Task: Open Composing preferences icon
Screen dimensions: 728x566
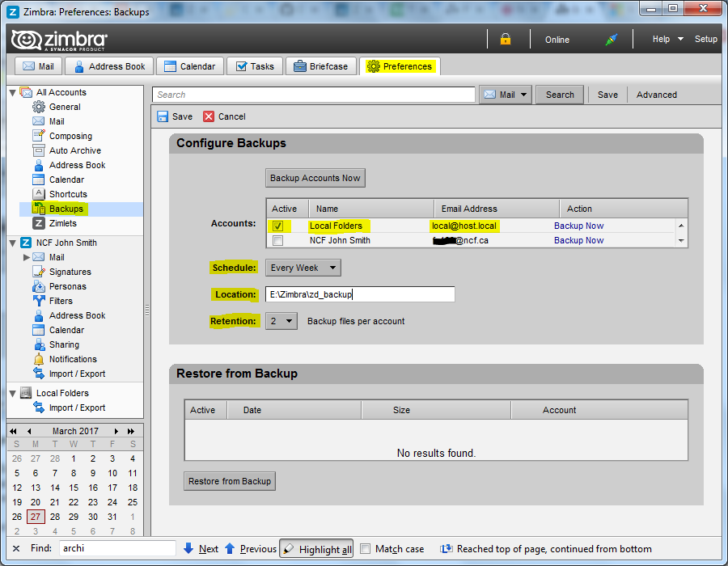Action: pyautogui.click(x=39, y=136)
